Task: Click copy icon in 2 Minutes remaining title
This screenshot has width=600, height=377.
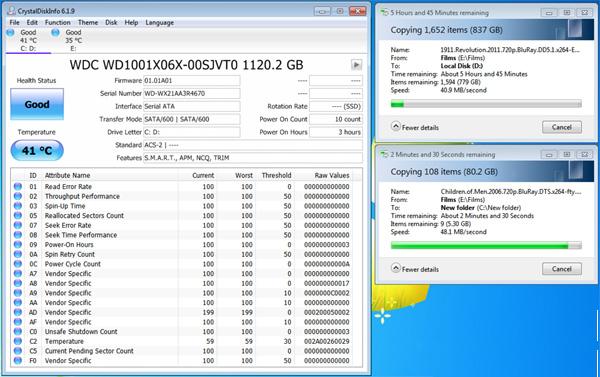Action: [384, 154]
